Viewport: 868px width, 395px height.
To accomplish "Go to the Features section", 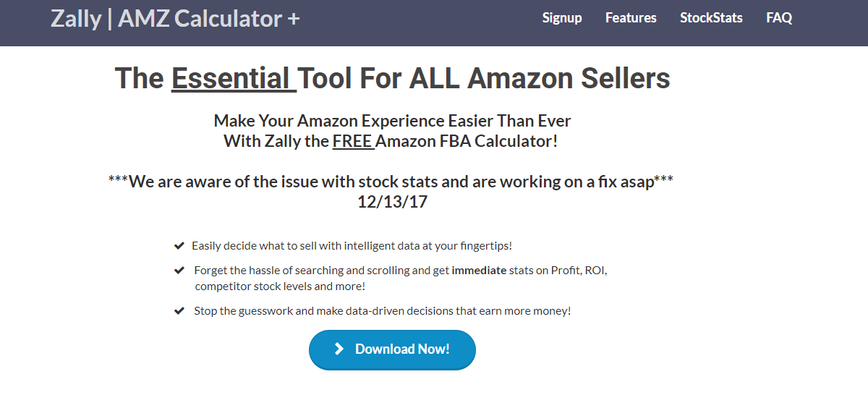I will click(631, 18).
